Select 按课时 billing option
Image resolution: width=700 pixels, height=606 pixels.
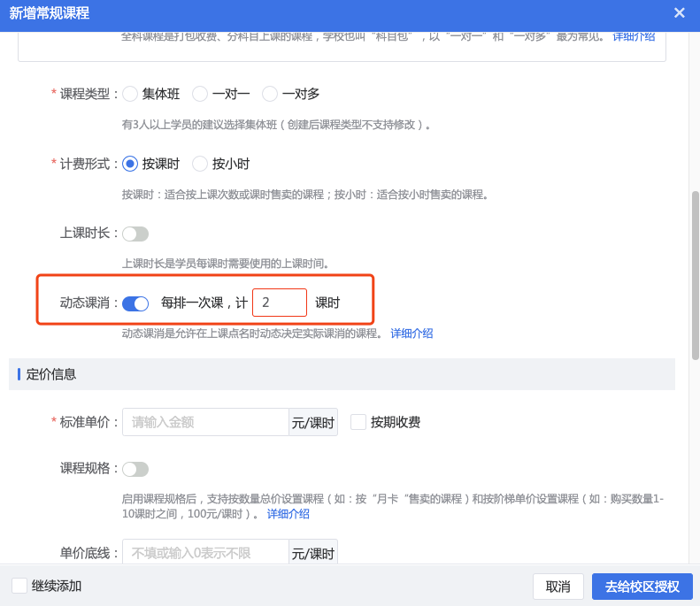131,164
